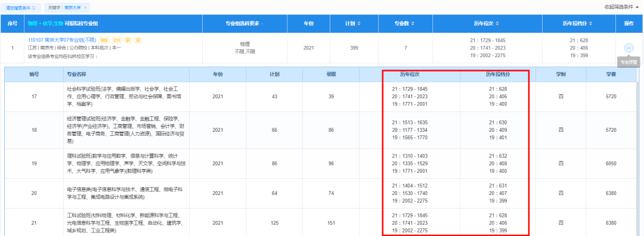Click the 清空搜索条件 reset button
Screen dimensions: 644x236
(x=20, y=7)
